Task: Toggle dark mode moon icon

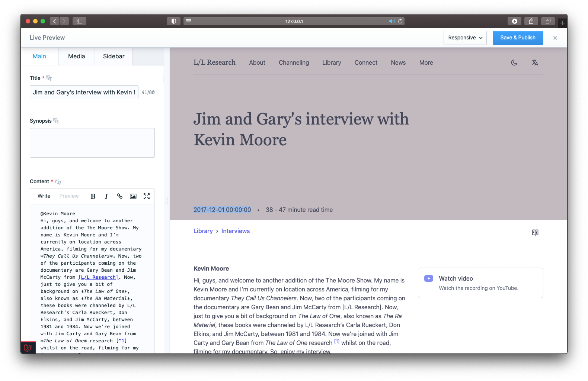Action: coord(514,63)
